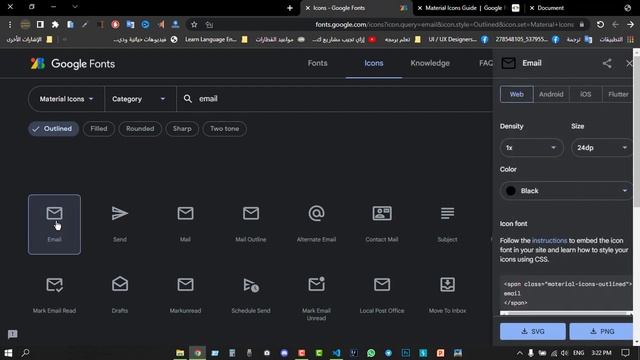
Task: Open the instructions link
Action: pyautogui.click(x=549, y=240)
